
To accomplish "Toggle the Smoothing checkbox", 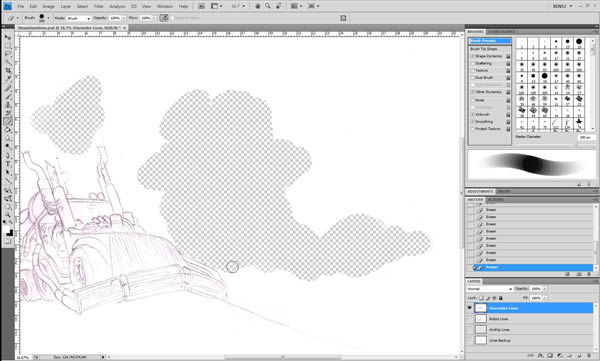I will (473, 122).
